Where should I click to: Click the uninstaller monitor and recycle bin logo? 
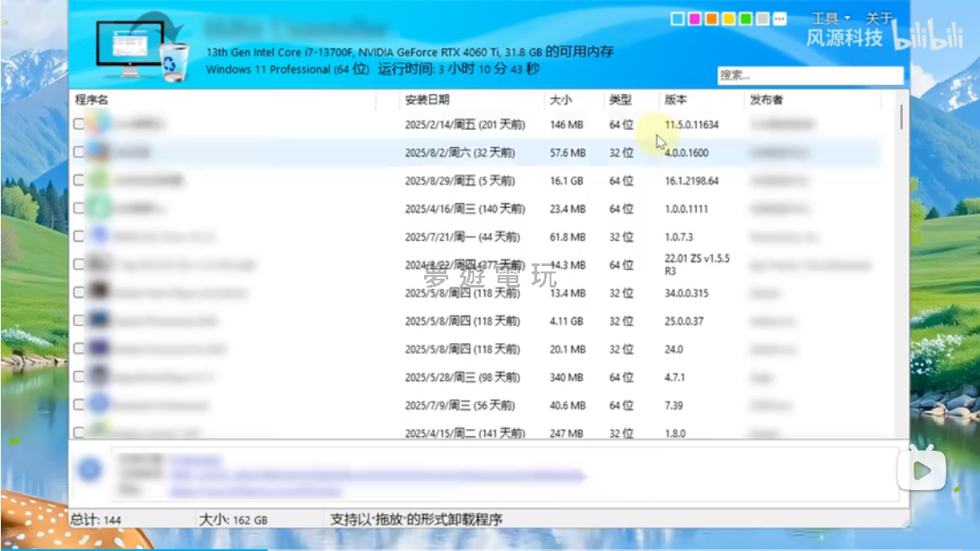(x=143, y=48)
